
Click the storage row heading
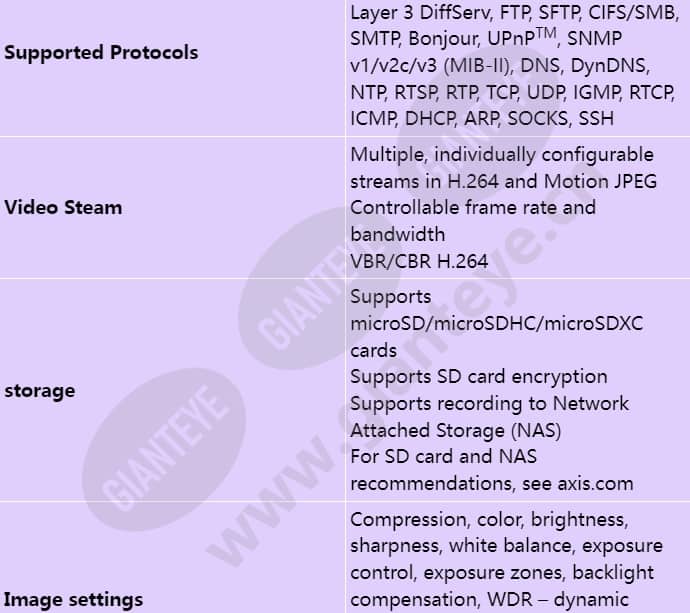pyautogui.click(x=39, y=391)
